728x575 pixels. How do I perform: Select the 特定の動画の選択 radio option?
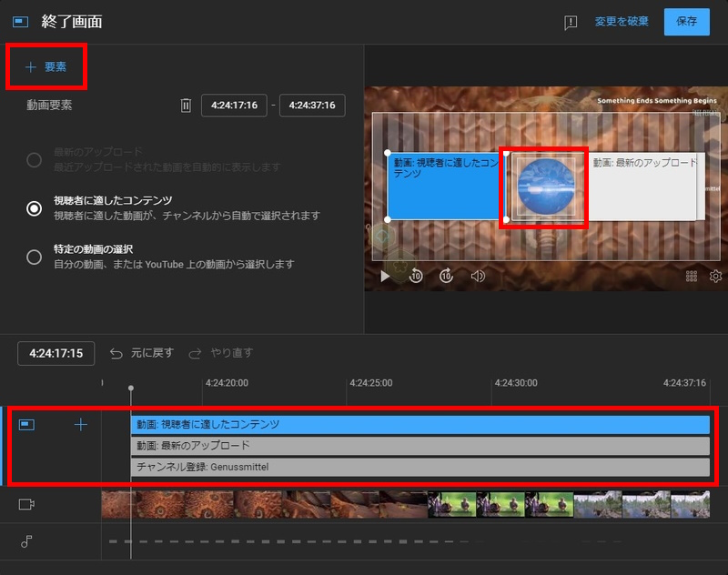click(34, 257)
